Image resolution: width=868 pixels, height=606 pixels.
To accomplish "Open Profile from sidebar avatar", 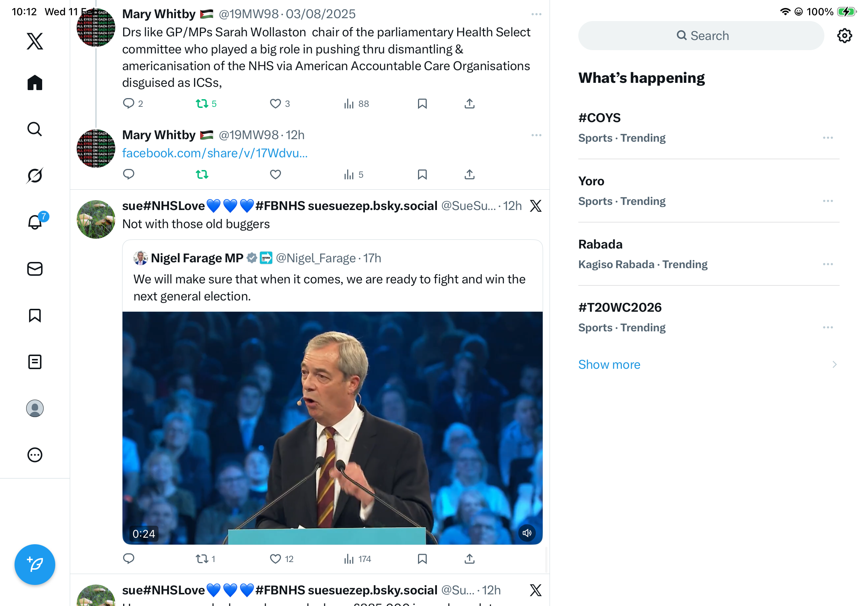I will 35,408.
